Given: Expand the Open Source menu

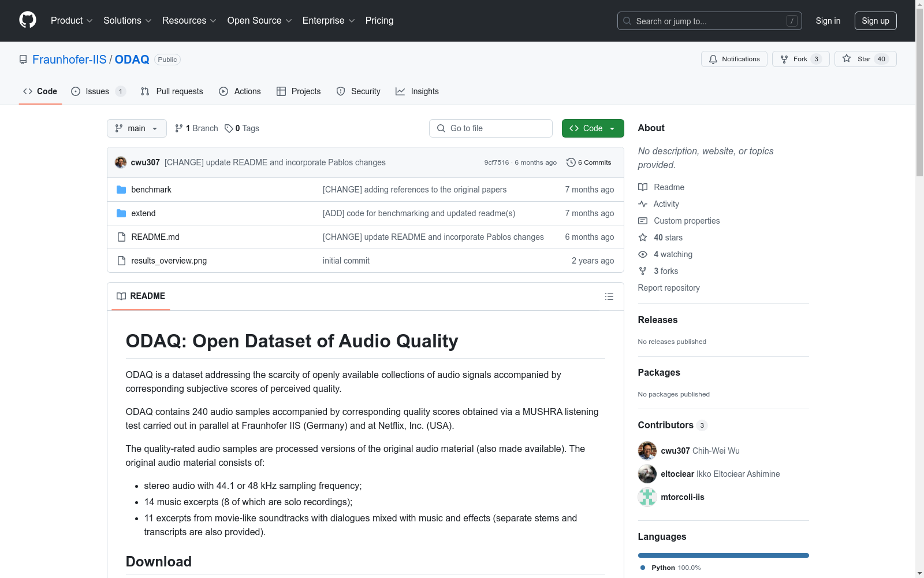Looking at the screenshot, I should pyautogui.click(x=260, y=21).
